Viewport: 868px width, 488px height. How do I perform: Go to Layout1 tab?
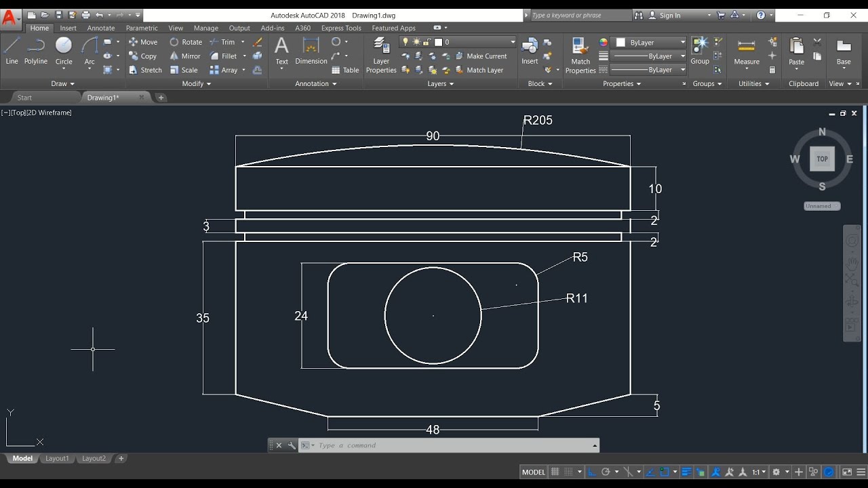tap(57, 458)
